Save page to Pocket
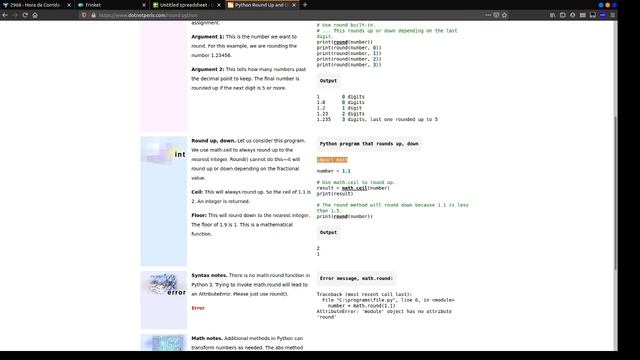 (496, 15)
